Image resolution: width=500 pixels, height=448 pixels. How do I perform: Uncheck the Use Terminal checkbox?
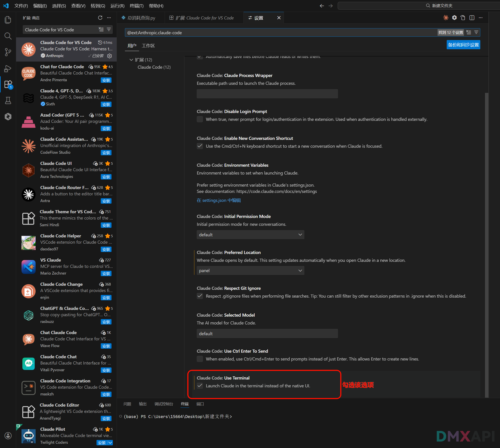[x=200, y=386]
